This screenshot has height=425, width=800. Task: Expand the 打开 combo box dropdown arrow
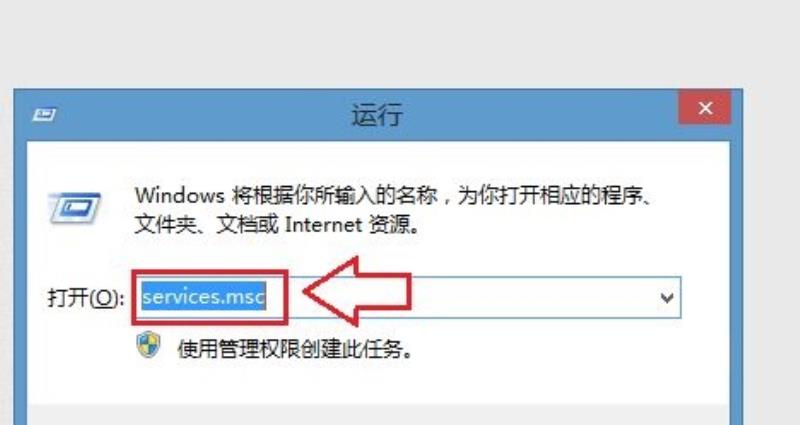[x=667, y=297]
